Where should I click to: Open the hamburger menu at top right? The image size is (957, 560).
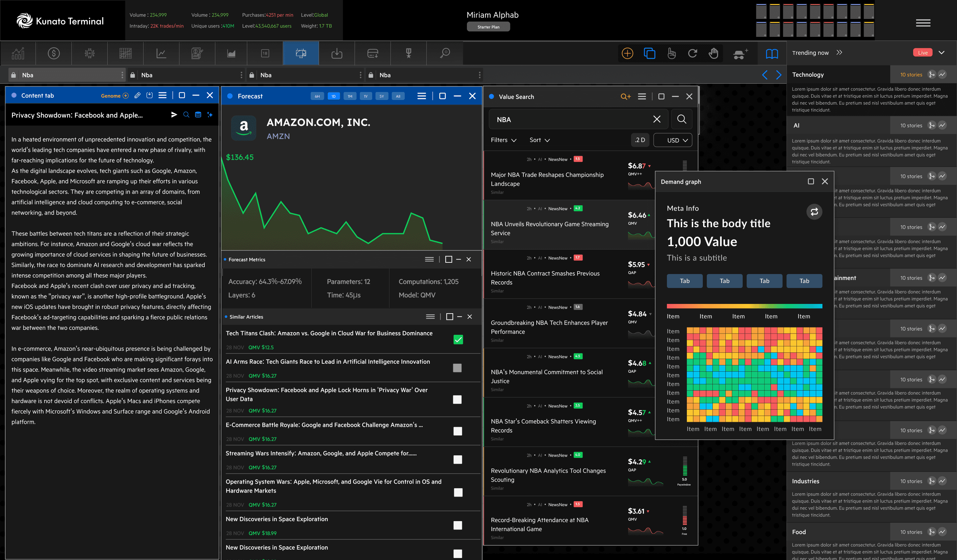coord(923,23)
